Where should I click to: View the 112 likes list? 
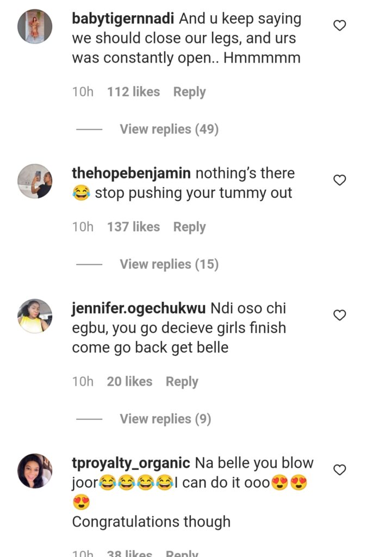[x=133, y=92]
